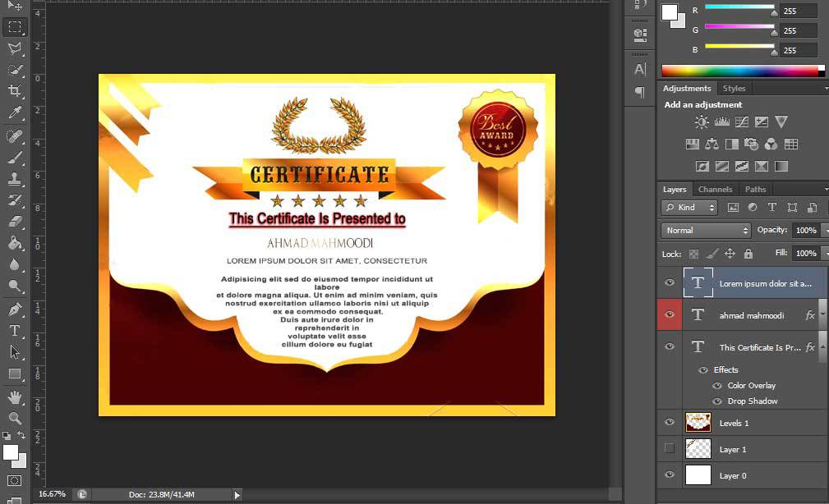Select the Pen tool
Viewport: 829px width, 504px height.
(15, 309)
